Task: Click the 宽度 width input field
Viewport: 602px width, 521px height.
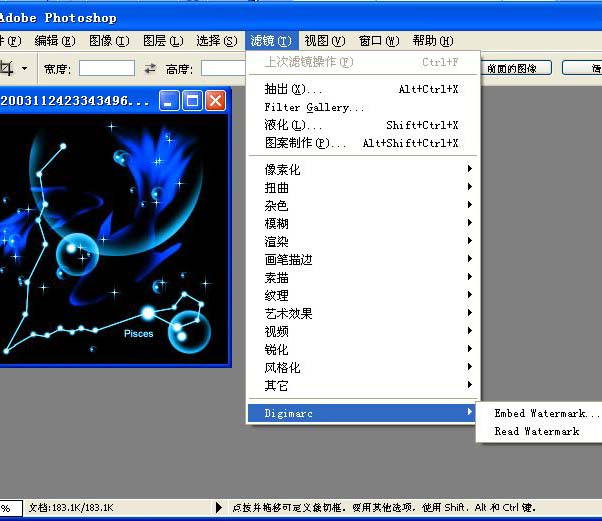Action: 106,69
